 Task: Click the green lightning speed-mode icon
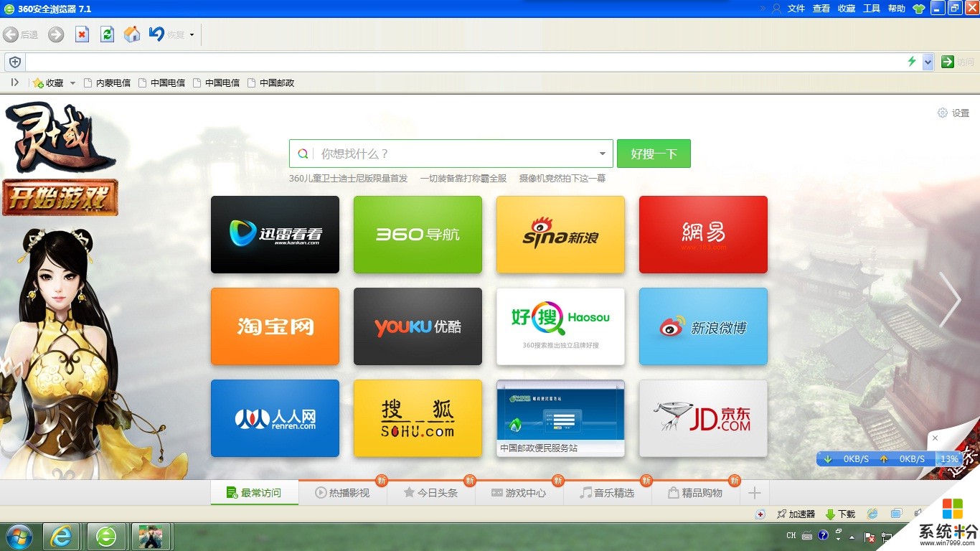912,62
